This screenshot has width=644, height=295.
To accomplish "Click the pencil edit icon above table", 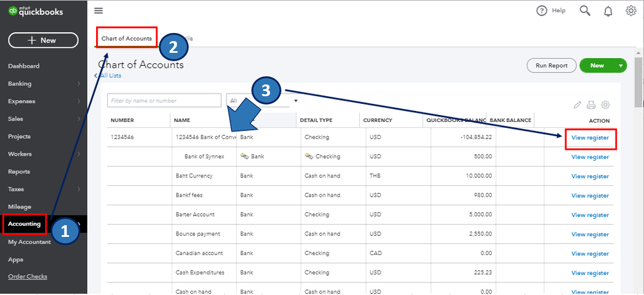I will 578,105.
